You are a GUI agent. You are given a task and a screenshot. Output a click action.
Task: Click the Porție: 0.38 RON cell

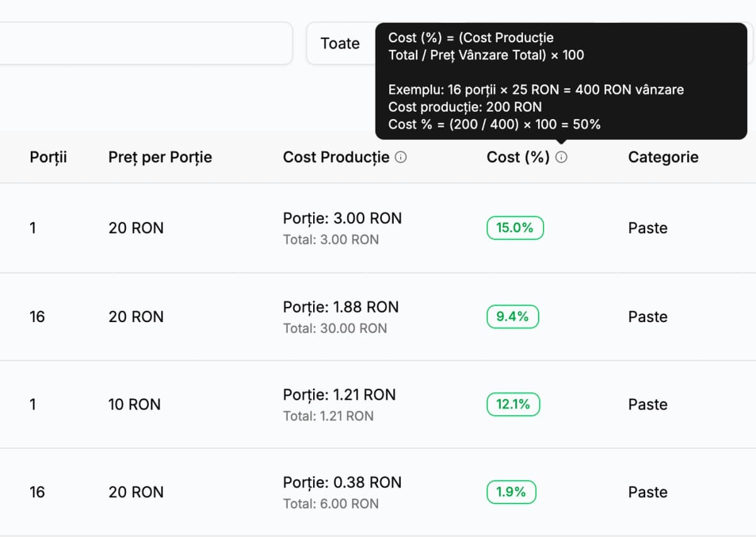[341, 483]
